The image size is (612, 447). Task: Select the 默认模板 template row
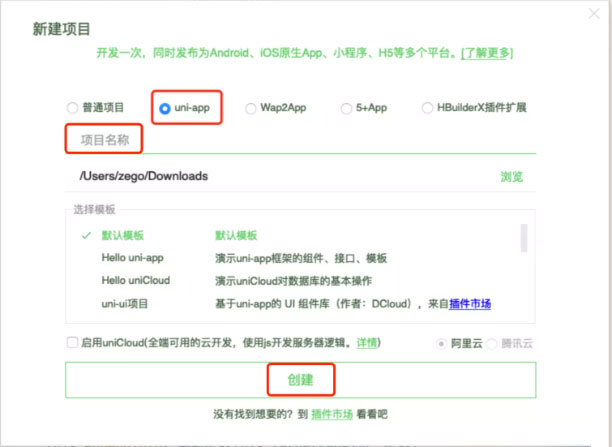[x=123, y=236]
